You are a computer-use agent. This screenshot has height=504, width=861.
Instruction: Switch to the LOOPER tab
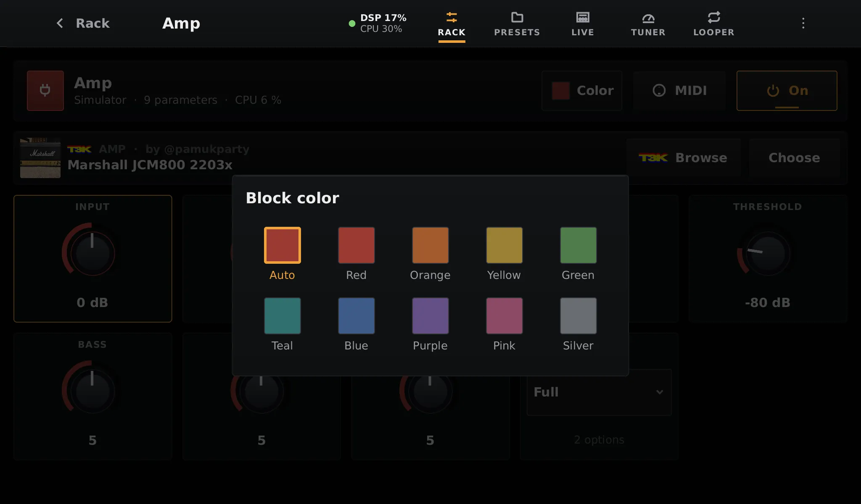pyautogui.click(x=714, y=24)
